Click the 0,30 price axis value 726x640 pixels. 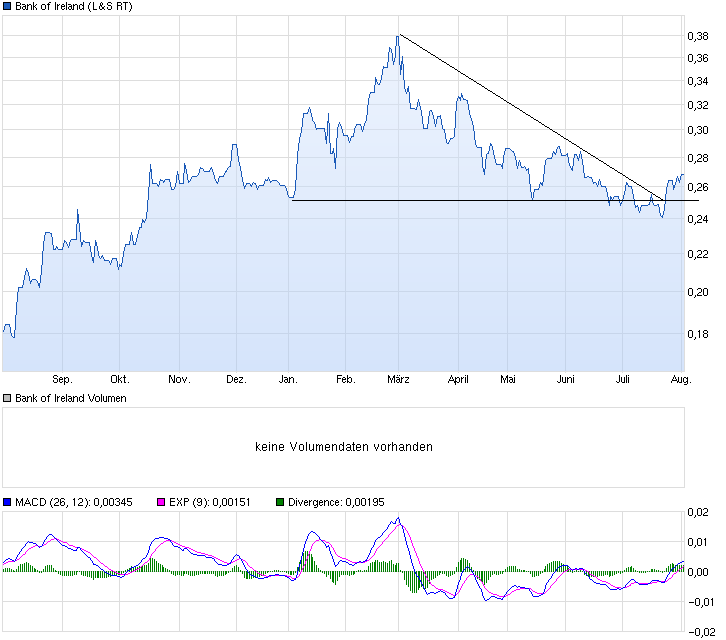(x=698, y=131)
